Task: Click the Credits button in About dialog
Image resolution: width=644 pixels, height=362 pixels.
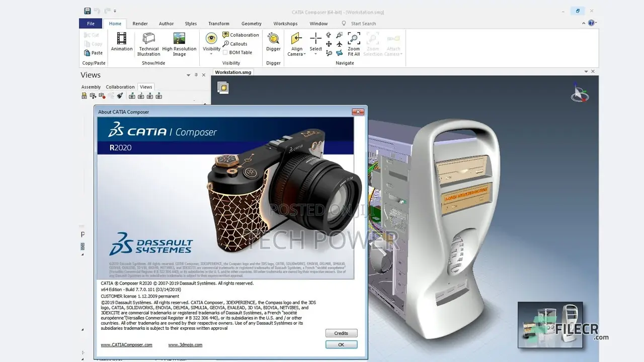Action: (x=341, y=333)
